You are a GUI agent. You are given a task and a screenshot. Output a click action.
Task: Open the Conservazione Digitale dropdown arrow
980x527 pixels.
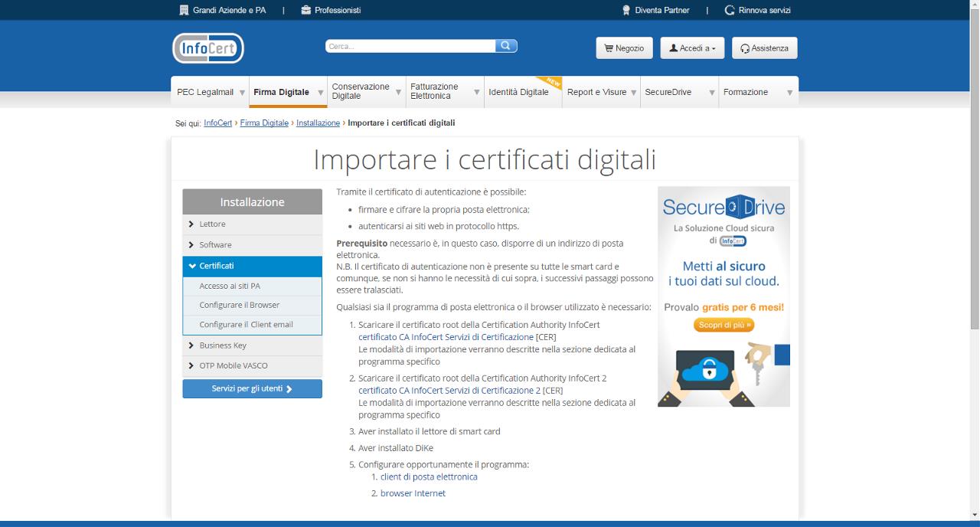click(x=398, y=93)
